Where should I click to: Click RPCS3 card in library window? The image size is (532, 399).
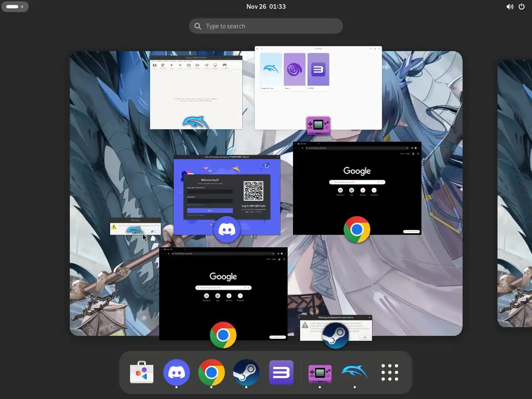(x=318, y=71)
